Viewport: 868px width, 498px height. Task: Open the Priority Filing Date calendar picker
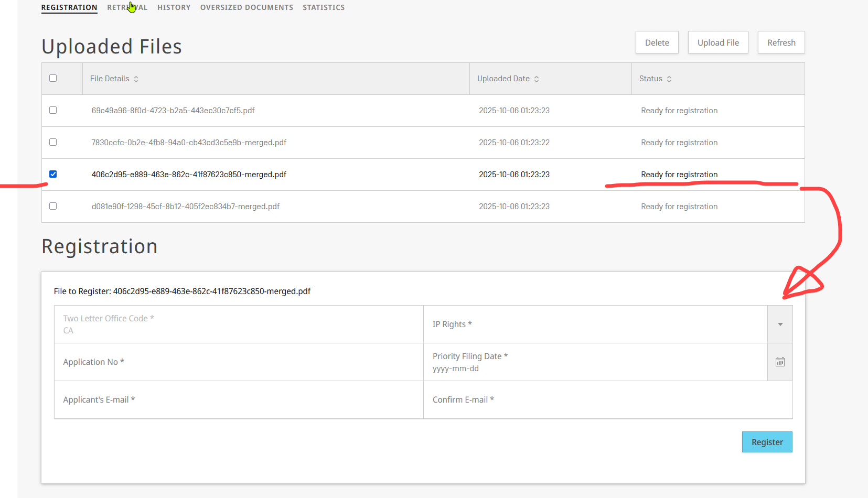pyautogui.click(x=780, y=362)
